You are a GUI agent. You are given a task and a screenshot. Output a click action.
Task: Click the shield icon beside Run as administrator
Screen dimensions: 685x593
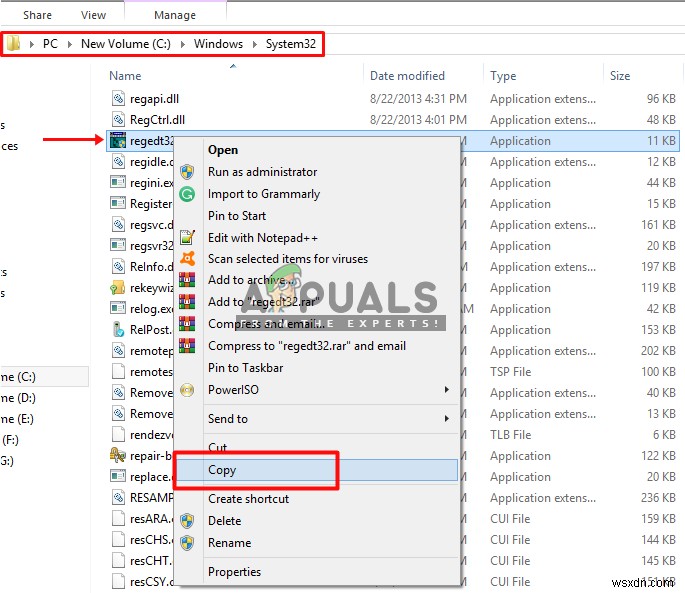coord(187,172)
